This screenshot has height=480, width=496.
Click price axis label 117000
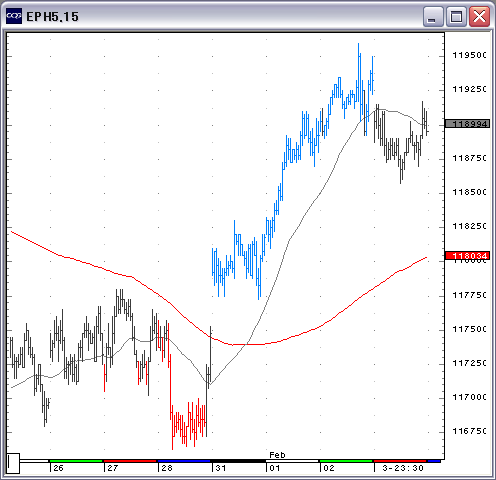469,397
